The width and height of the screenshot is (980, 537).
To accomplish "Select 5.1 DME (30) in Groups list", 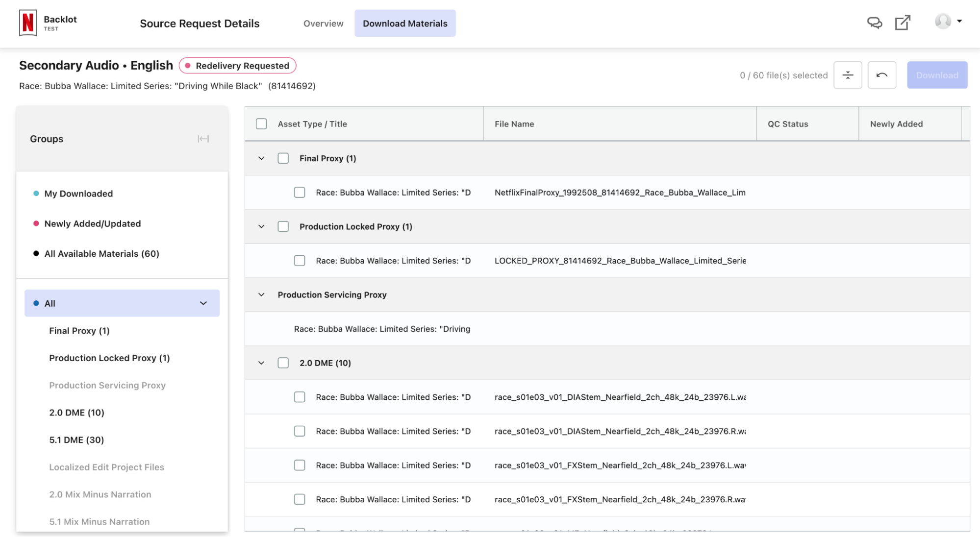I will point(76,440).
